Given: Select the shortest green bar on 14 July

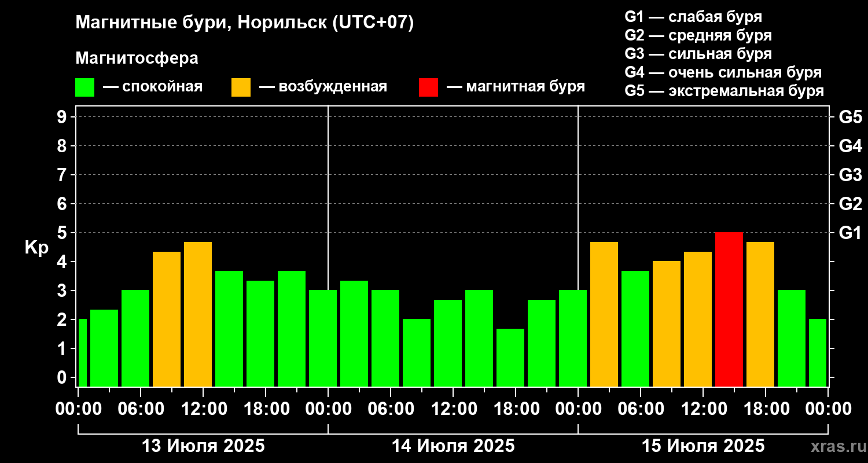Looking at the screenshot, I should [510, 357].
